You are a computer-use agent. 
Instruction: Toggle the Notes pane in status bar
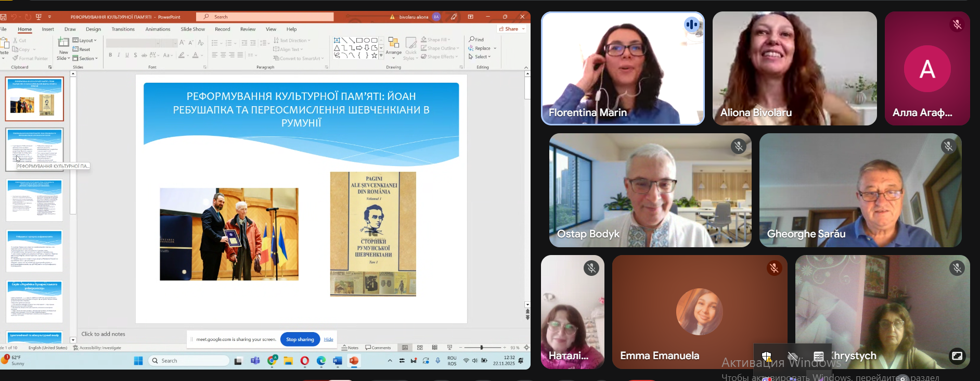pos(350,348)
